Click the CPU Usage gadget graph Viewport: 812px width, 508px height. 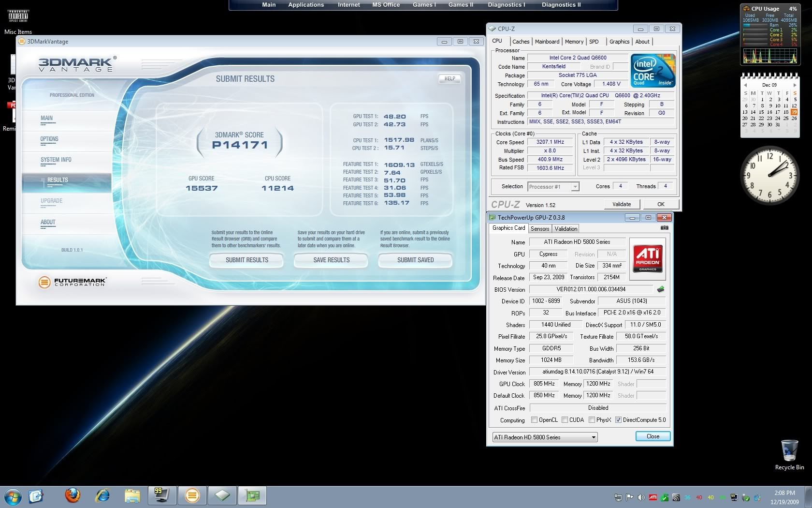[770, 56]
